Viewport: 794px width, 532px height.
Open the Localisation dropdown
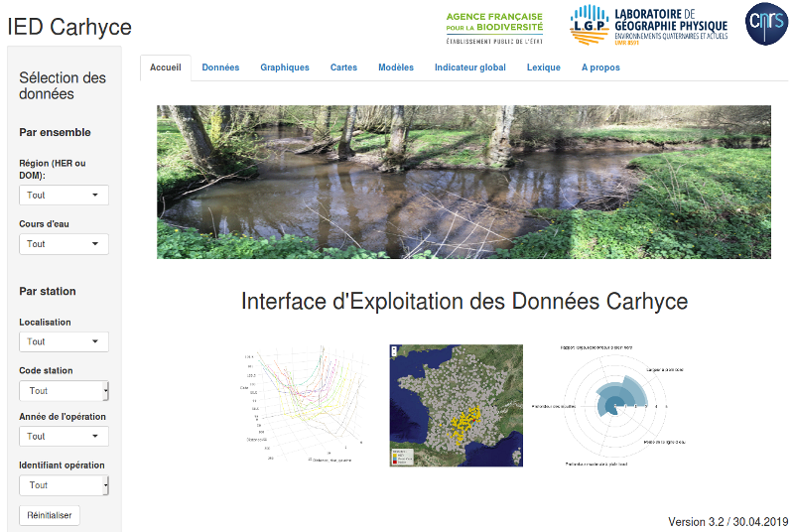click(x=64, y=341)
